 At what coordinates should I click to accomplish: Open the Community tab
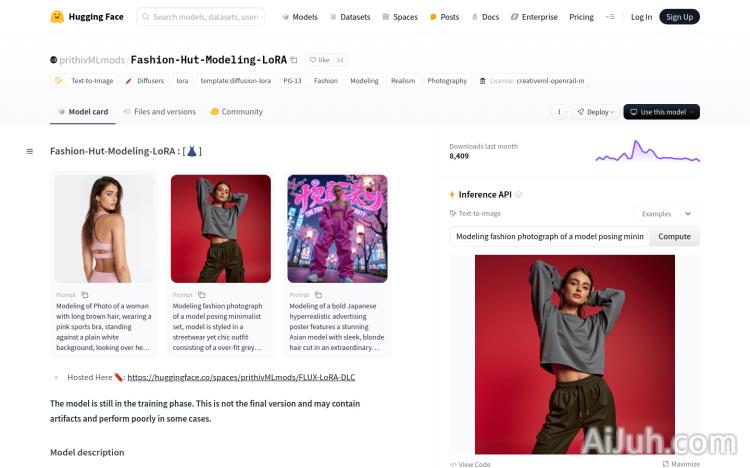coord(236,112)
